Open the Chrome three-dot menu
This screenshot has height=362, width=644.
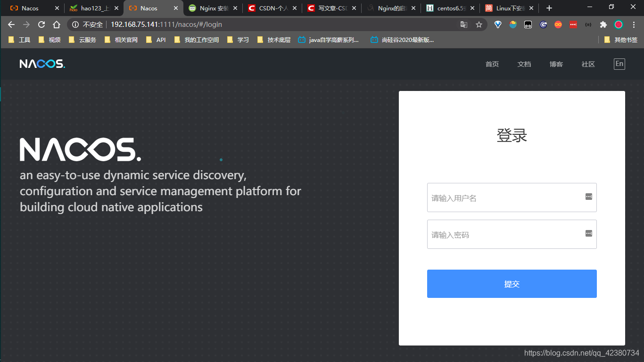click(634, 25)
